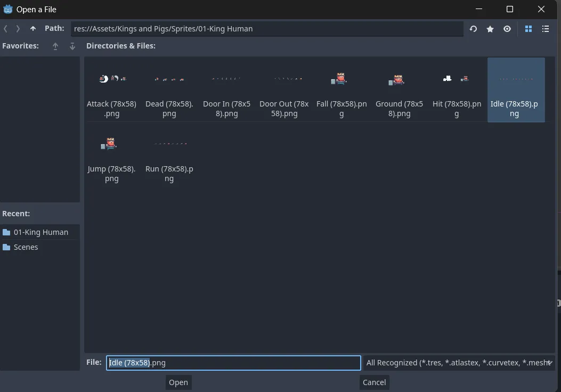Open recent folder 01-King Human
The height and width of the screenshot is (392, 561).
click(x=40, y=232)
